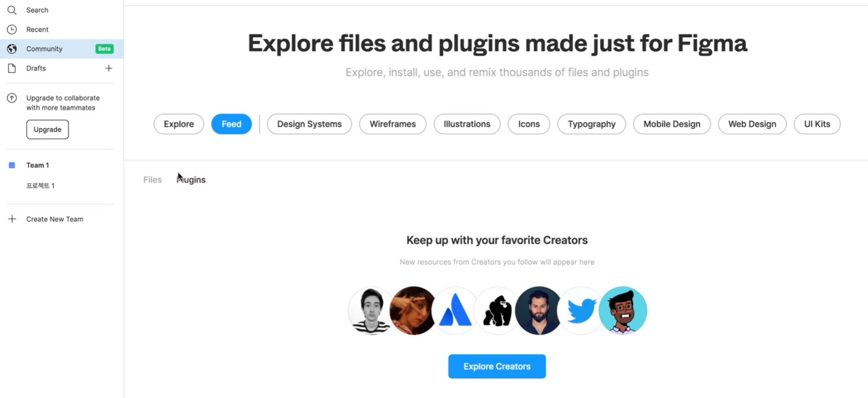Select Team 1 in sidebar
The width and height of the screenshot is (868, 398).
38,165
